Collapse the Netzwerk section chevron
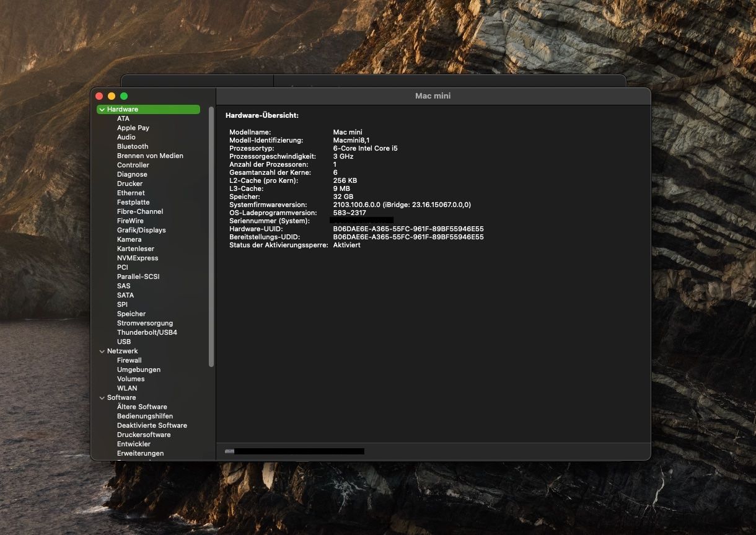The image size is (756, 535). tap(102, 352)
